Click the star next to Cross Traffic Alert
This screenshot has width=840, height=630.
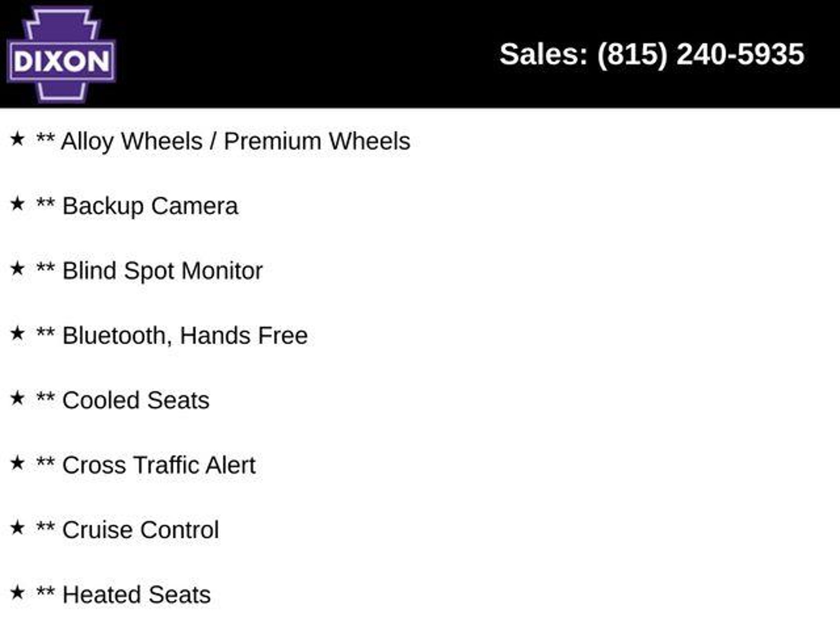coord(18,463)
